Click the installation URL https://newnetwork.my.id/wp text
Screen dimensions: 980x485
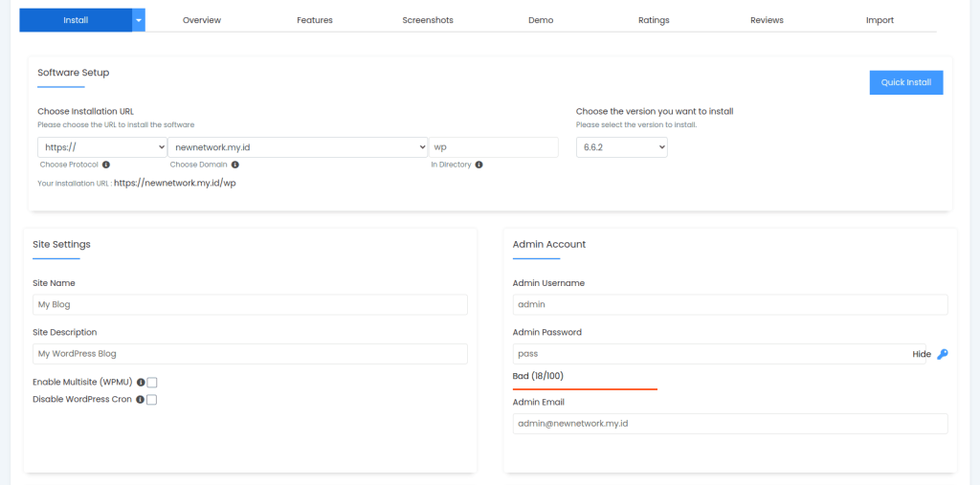pyautogui.click(x=175, y=184)
